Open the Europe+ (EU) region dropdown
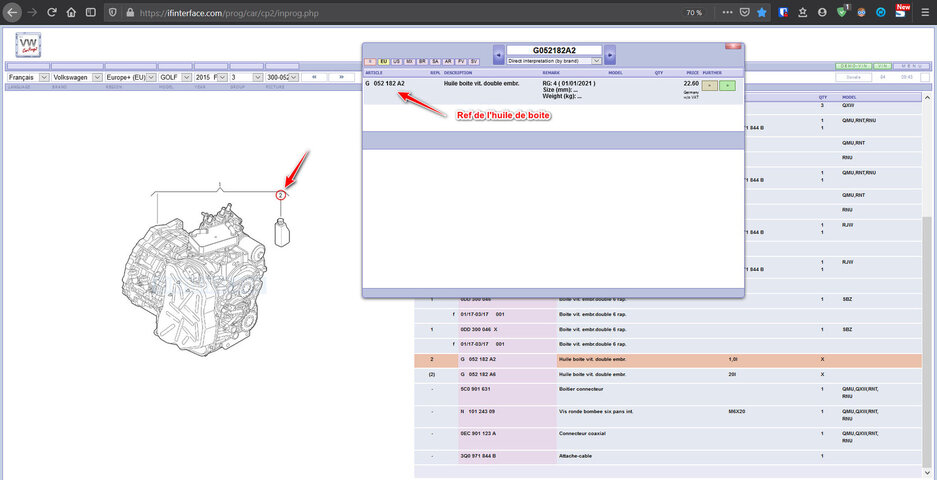The width and height of the screenshot is (937, 480). coord(130,77)
